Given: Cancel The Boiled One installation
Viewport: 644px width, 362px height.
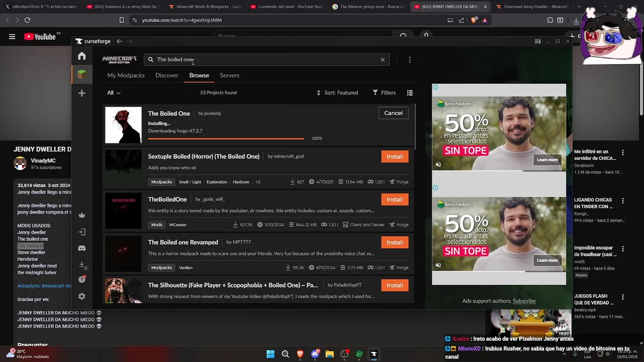Looking at the screenshot, I should tap(393, 113).
